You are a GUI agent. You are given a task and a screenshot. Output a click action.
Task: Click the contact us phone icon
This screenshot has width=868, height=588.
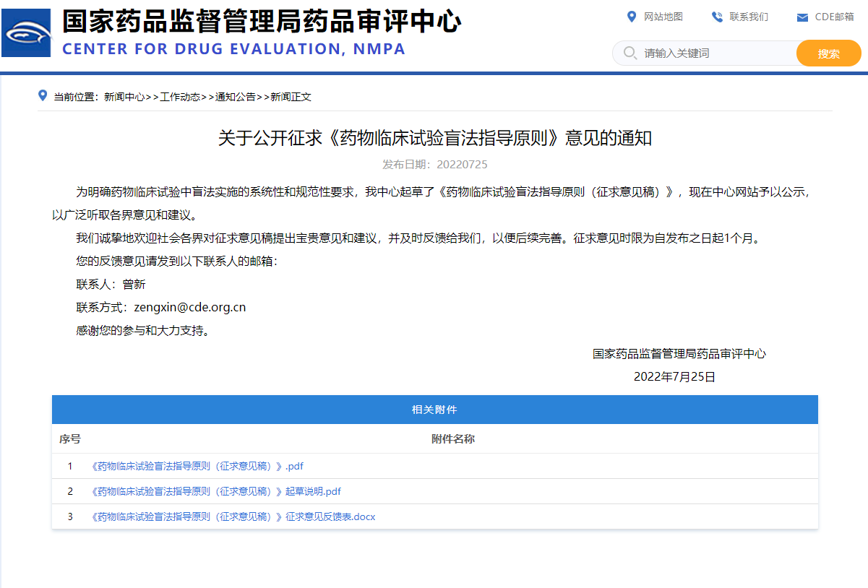(717, 17)
